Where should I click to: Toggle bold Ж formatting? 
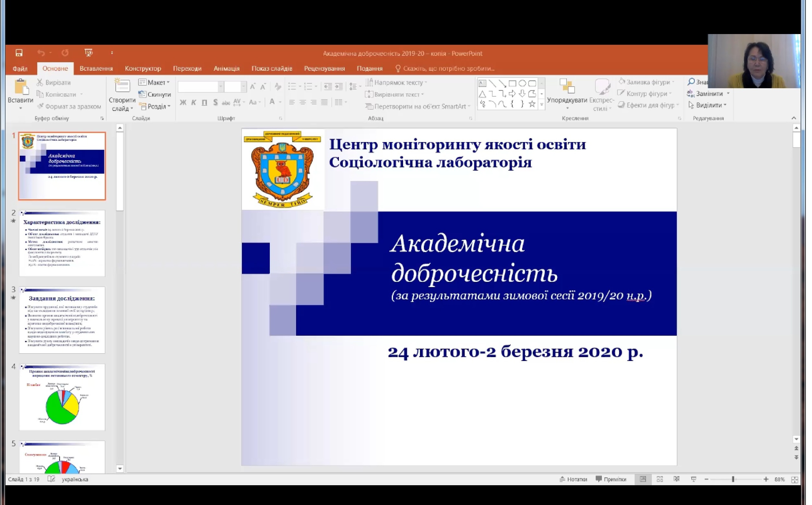[x=183, y=102]
